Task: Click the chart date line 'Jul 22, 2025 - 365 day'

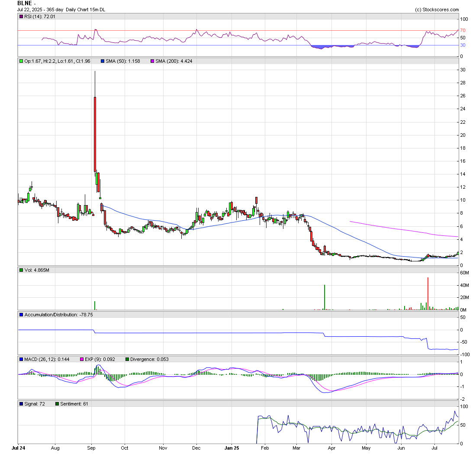Action: 40,10
